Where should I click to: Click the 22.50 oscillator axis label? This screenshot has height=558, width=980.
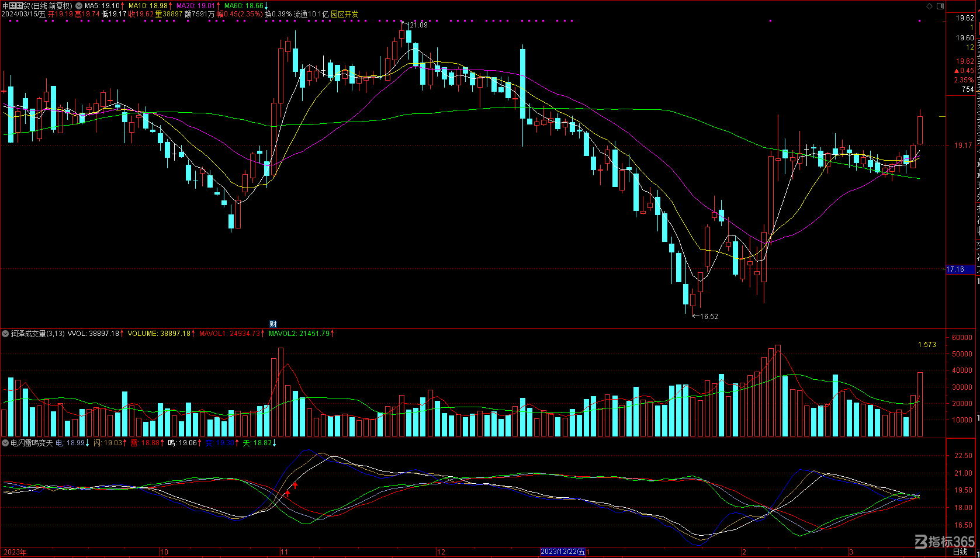tap(963, 456)
